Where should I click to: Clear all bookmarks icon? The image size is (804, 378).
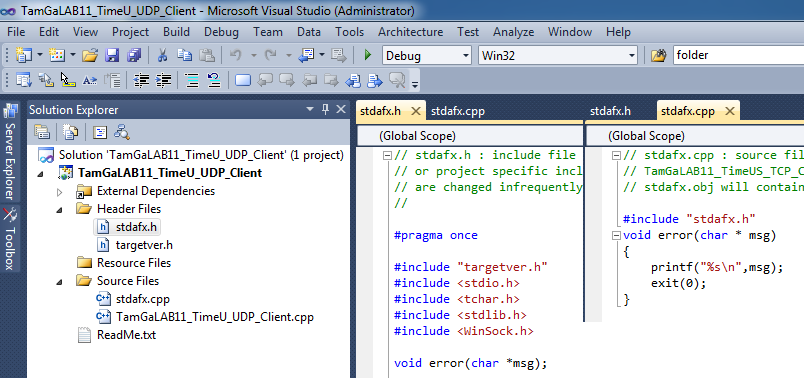coord(397,80)
